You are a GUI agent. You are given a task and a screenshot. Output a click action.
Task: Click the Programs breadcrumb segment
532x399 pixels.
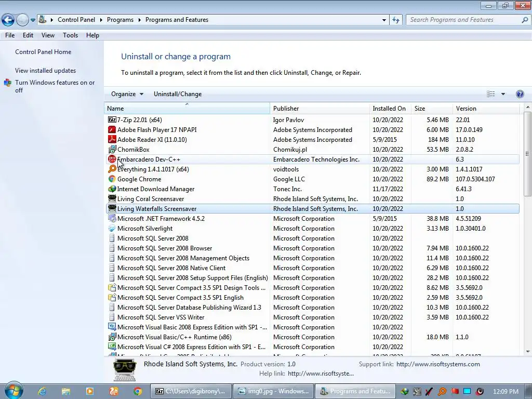tap(120, 20)
